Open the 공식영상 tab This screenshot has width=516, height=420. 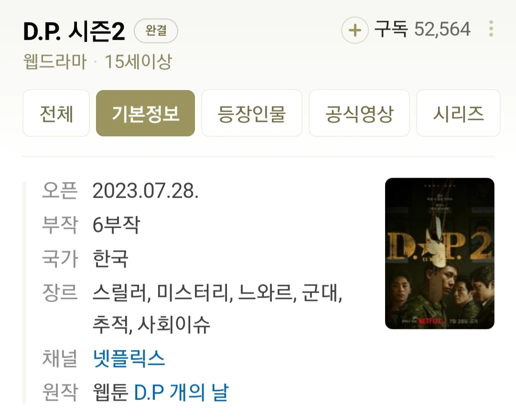(359, 114)
